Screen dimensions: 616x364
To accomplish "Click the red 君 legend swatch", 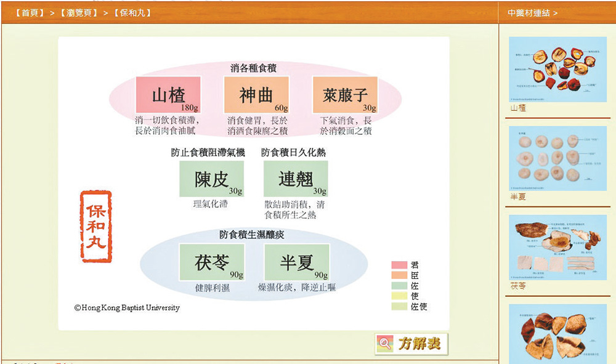I will tap(399, 265).
